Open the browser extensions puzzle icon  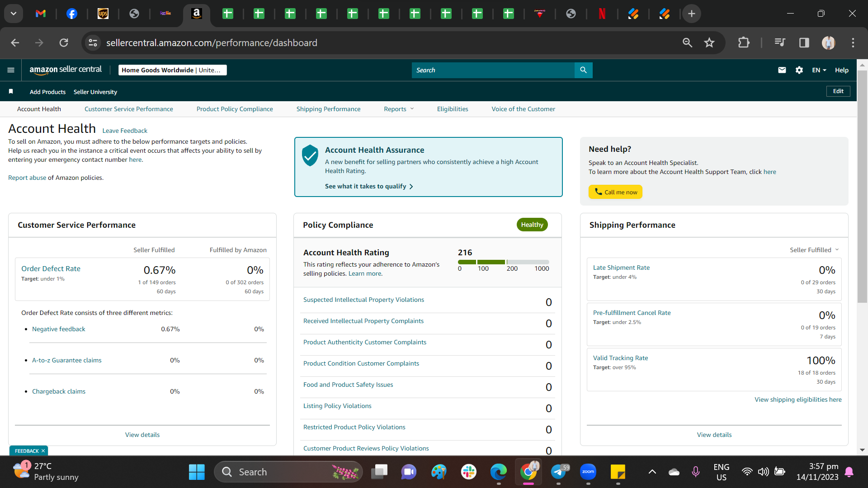pyautogui.click(x=744, y=42)
